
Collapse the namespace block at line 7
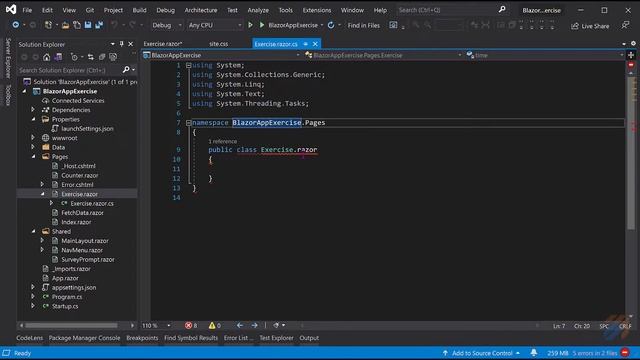point(189,122)
